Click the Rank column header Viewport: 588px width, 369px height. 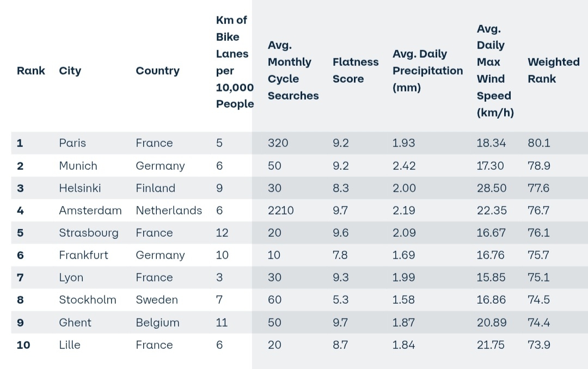tap(31, 71)
